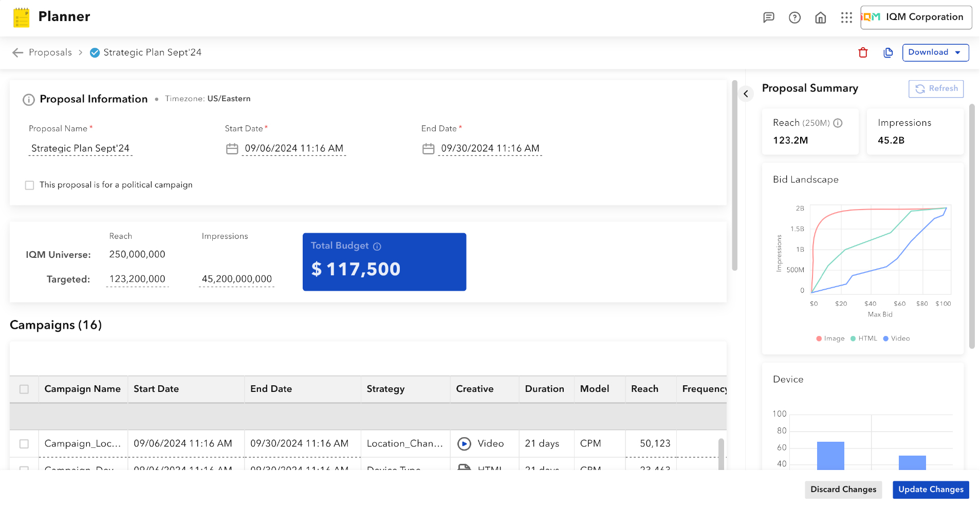The width and height of the screenshot is (980, 508).
Task: Click the Total Budget info icon
Action: [x=377, y=247]
